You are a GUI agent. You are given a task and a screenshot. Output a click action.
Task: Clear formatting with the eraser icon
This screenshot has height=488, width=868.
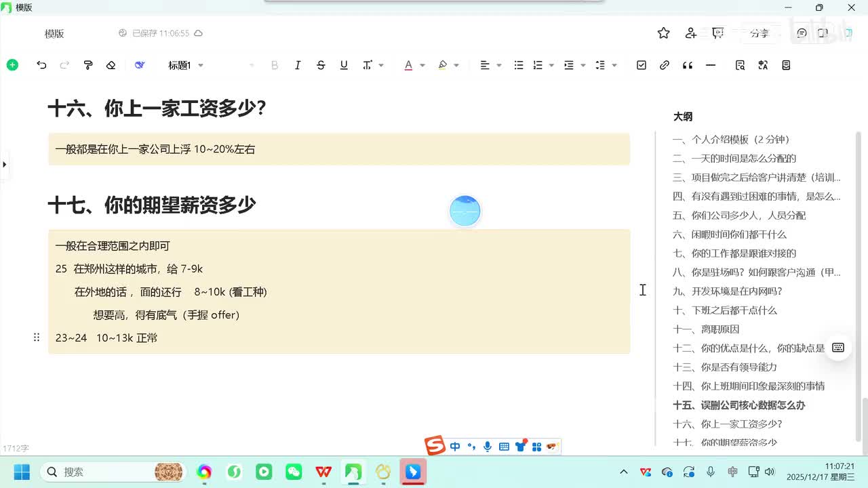(111, 65)
